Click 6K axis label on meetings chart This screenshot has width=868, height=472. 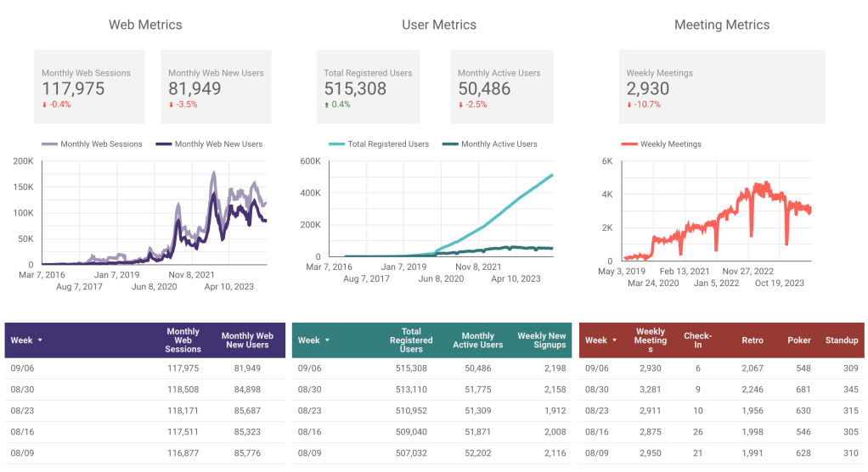[607, 161]
